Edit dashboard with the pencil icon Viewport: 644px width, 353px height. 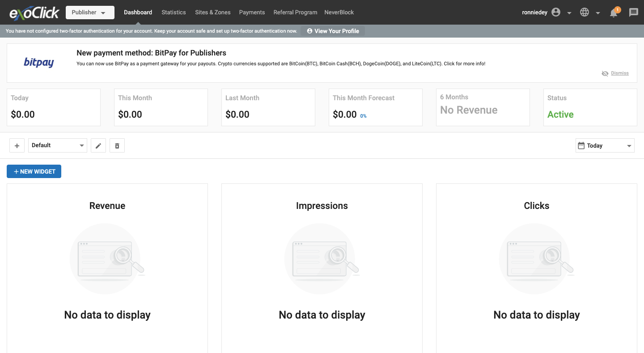(x=98, y=145)
